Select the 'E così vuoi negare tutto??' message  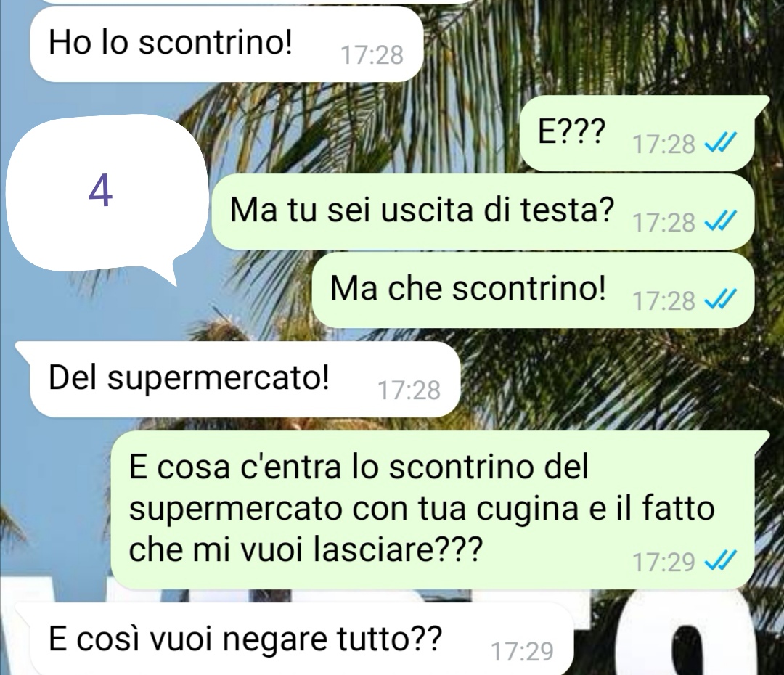[x=294, y=639]
